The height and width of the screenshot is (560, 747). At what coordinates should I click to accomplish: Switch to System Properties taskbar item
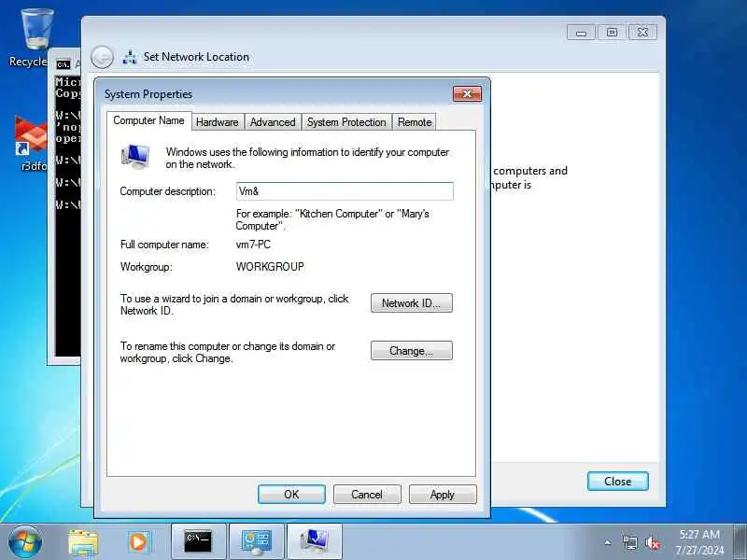[315, 541]
